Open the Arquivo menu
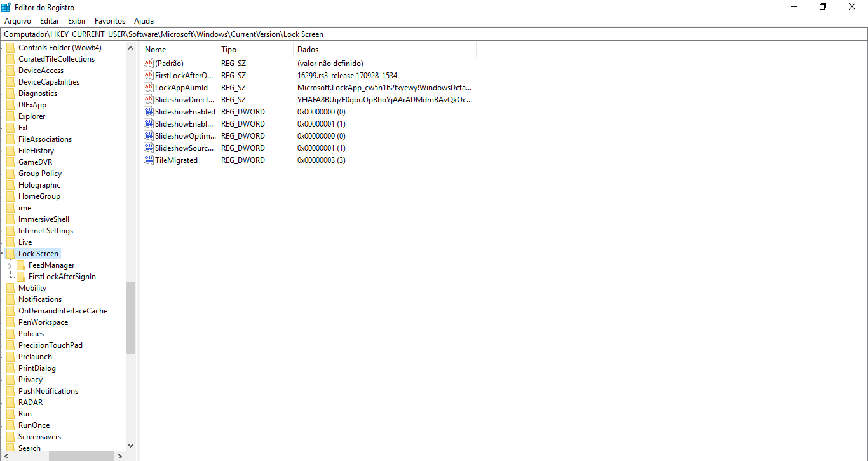Screen dimensions: 868x461 click(x=18, y=21)
